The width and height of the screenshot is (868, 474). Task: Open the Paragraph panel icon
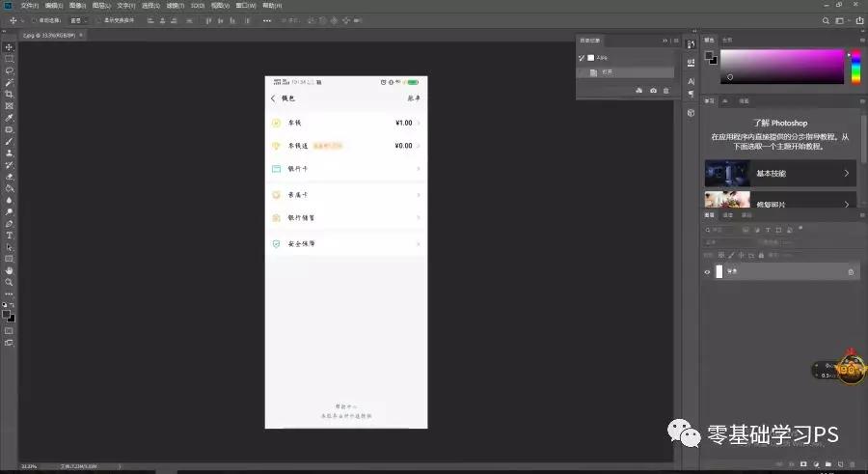point(691,95)
